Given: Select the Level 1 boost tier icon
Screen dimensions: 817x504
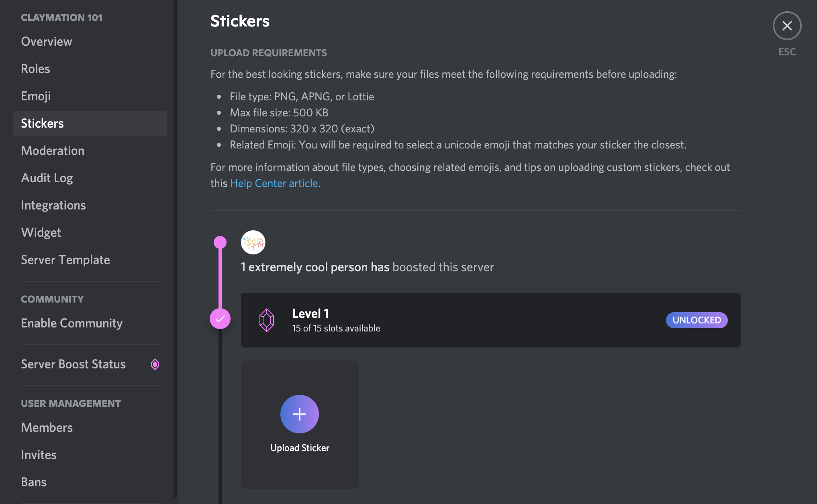Looking at the screenshot, I should [x=267, y=320].
